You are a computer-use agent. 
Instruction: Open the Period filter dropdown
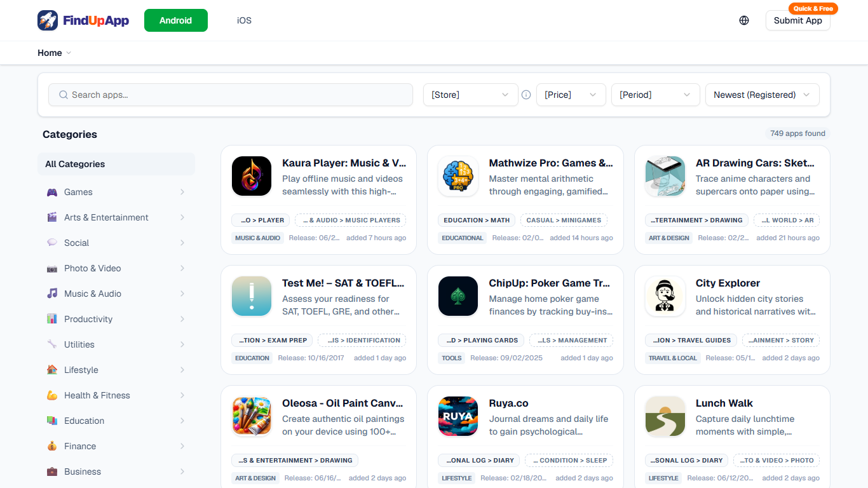(656, 95)
